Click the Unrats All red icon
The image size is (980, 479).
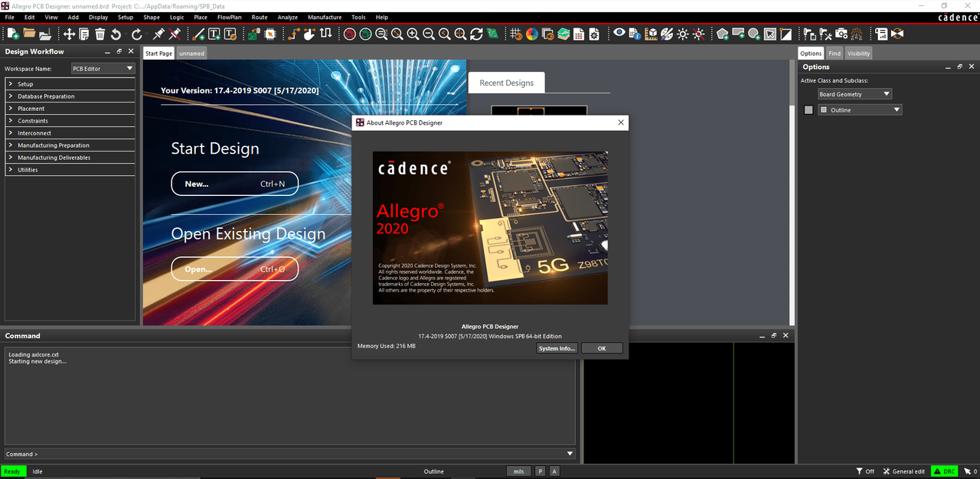349,34
